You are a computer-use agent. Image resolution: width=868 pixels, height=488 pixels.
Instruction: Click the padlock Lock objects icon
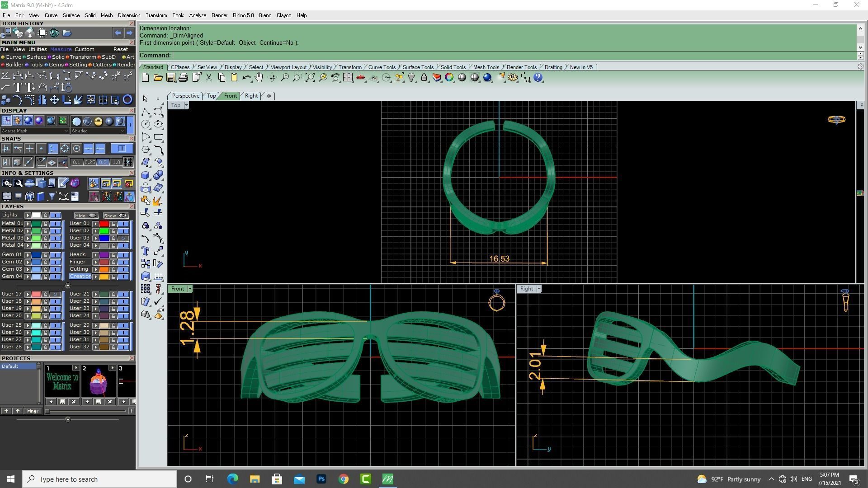point(424,78)
